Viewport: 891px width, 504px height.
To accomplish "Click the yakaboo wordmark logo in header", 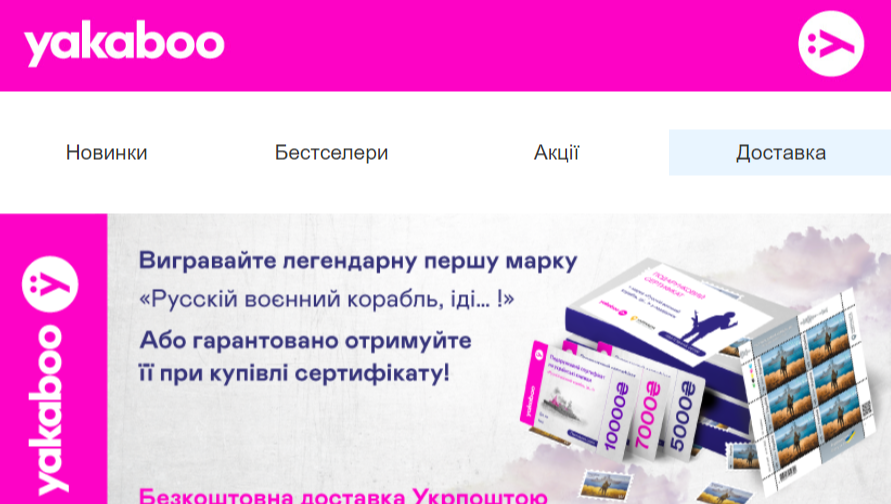I will click(x=124, y=43).
